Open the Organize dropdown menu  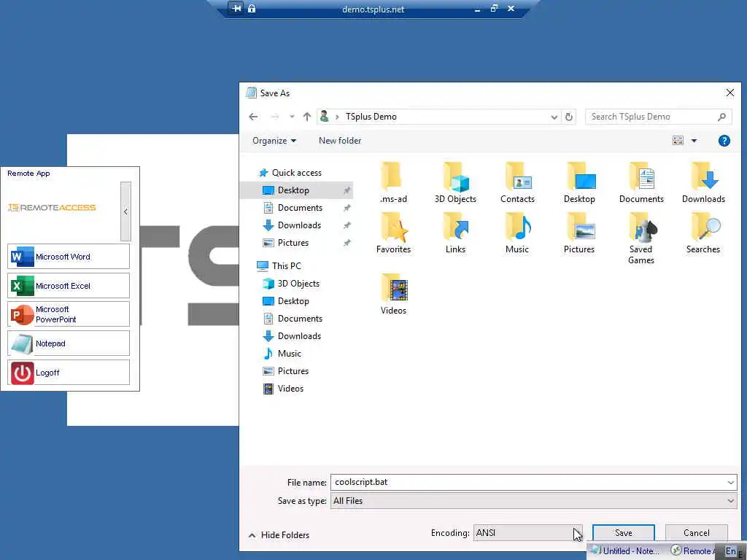[274, 141]
